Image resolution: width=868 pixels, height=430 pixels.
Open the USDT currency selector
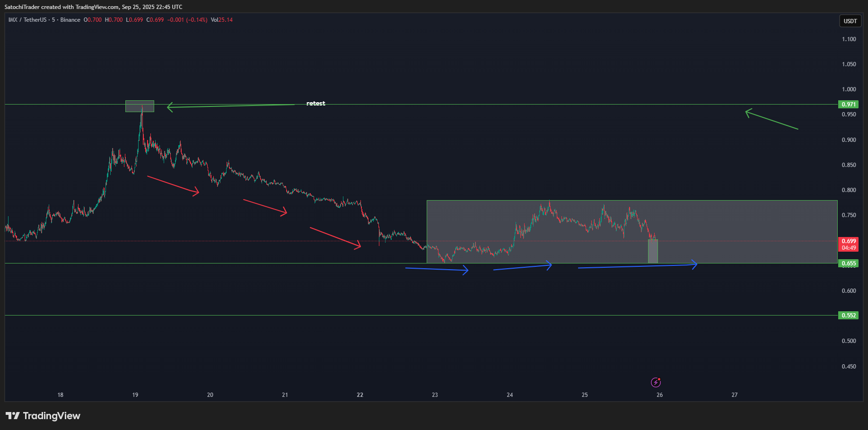point(850,21)
